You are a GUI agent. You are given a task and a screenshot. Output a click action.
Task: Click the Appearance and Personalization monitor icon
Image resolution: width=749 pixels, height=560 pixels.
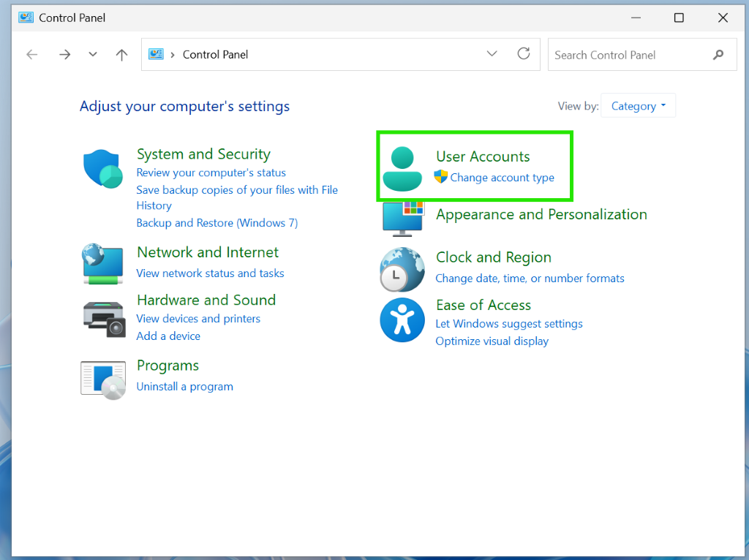403,219
